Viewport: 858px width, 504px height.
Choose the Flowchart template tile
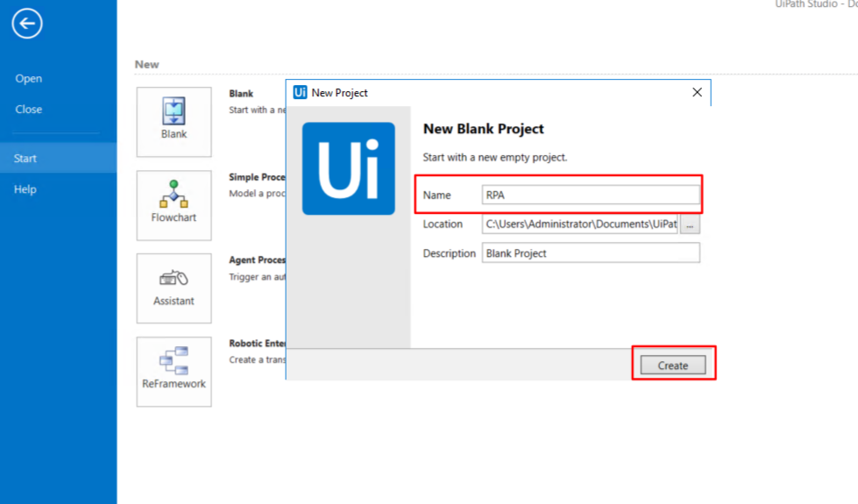174,205
